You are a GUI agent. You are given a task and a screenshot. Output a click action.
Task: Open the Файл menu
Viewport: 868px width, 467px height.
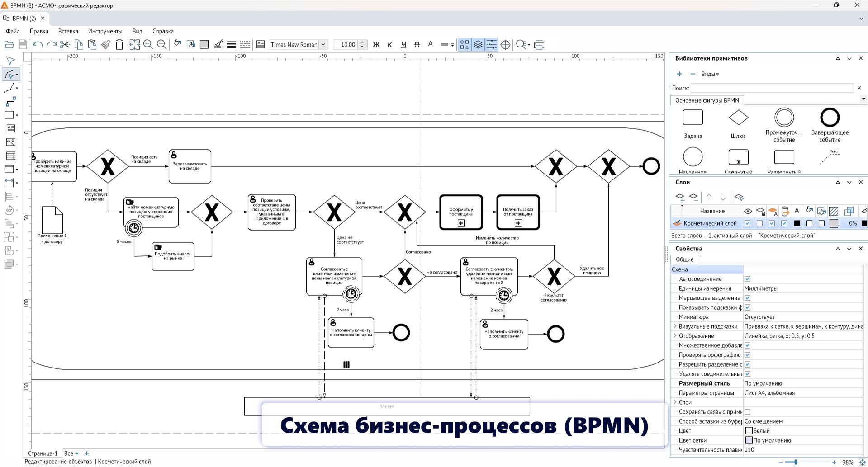pos(13,31)
